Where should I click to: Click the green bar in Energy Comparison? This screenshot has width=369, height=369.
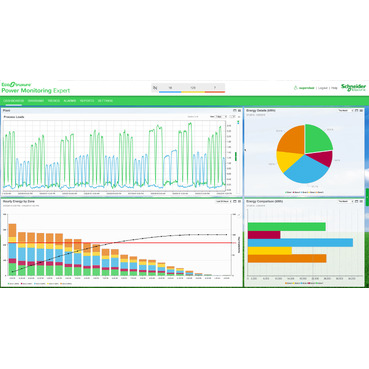pos(287,227)
